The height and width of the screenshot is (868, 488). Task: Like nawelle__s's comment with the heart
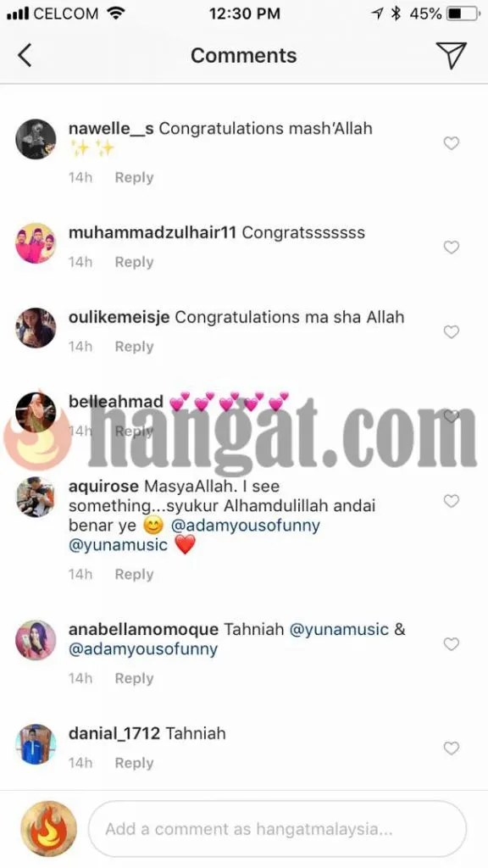(x=452, y=143)
